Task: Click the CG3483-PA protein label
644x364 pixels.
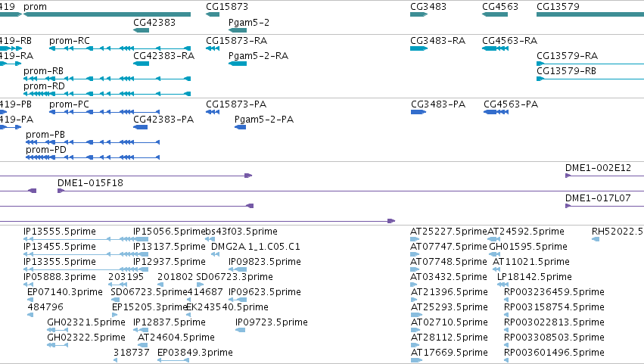Action: tap(438, 104)
